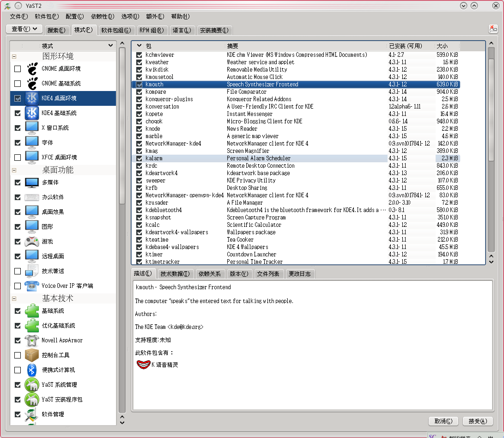Toggle the marble package checkbox

pyautogui.click(x=139, y=136)
